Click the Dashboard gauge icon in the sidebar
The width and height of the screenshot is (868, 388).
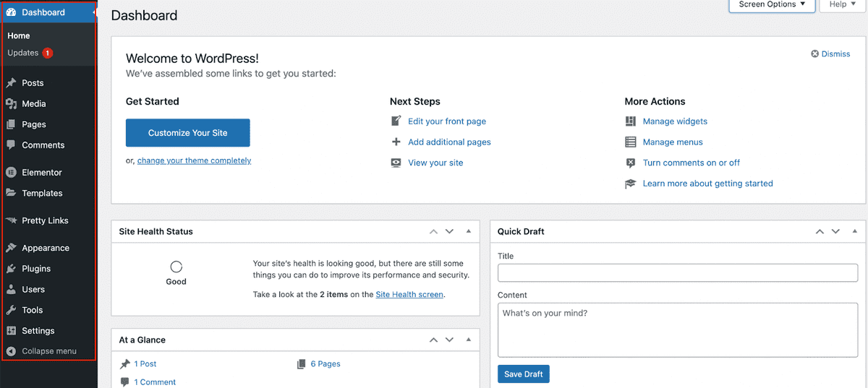coord(11,12)
